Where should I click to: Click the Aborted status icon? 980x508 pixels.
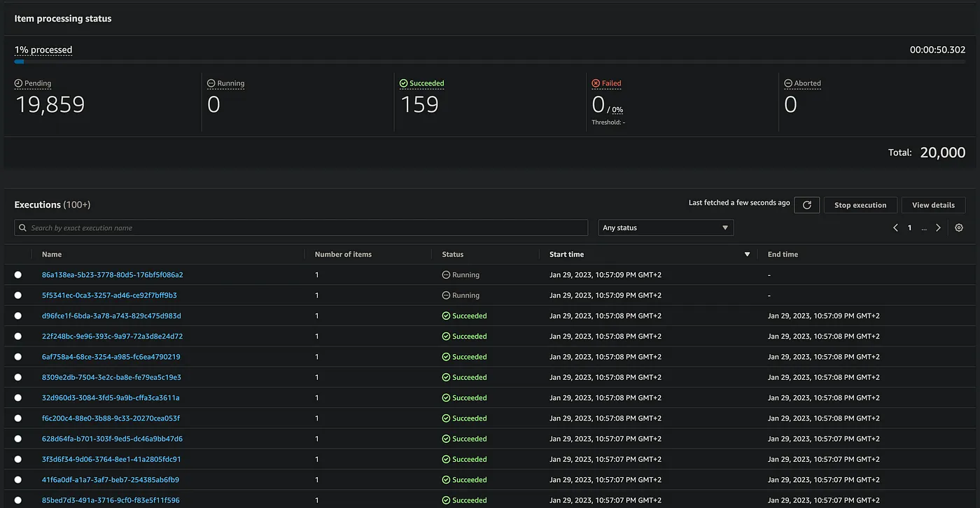point(787,83)
